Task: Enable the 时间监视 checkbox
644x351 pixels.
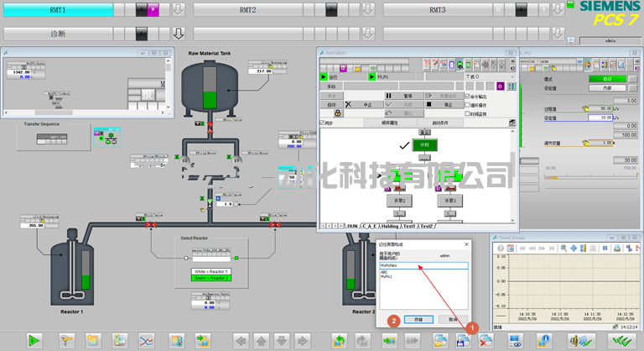Action: point(468,113)
